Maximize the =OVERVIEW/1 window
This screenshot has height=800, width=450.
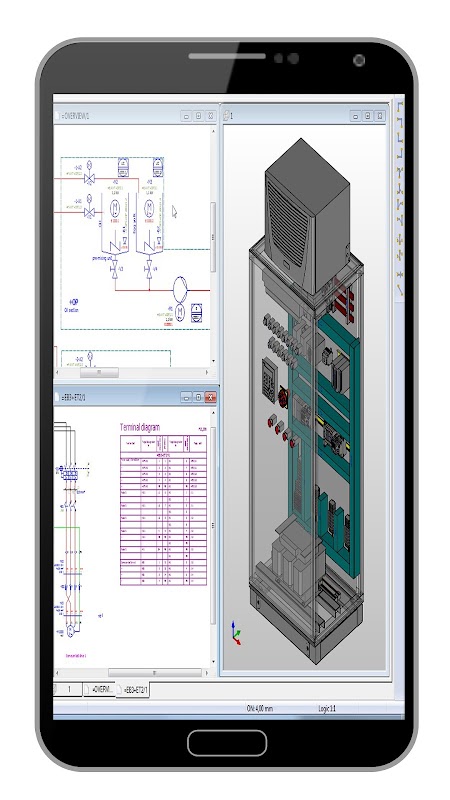tap(198, 116)
